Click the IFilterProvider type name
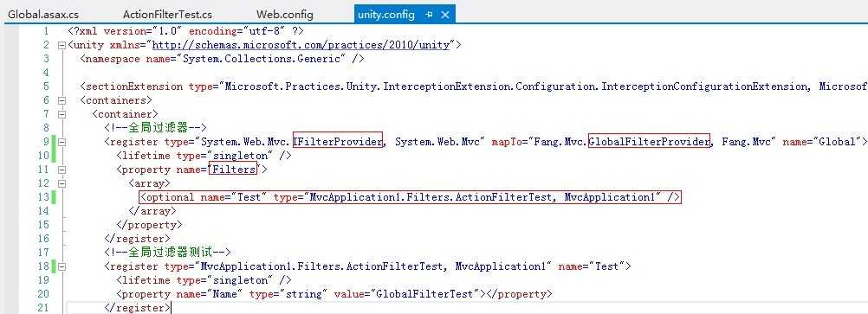Image resolution: width=868 pixels, height=314 pixels. point(338,142)
